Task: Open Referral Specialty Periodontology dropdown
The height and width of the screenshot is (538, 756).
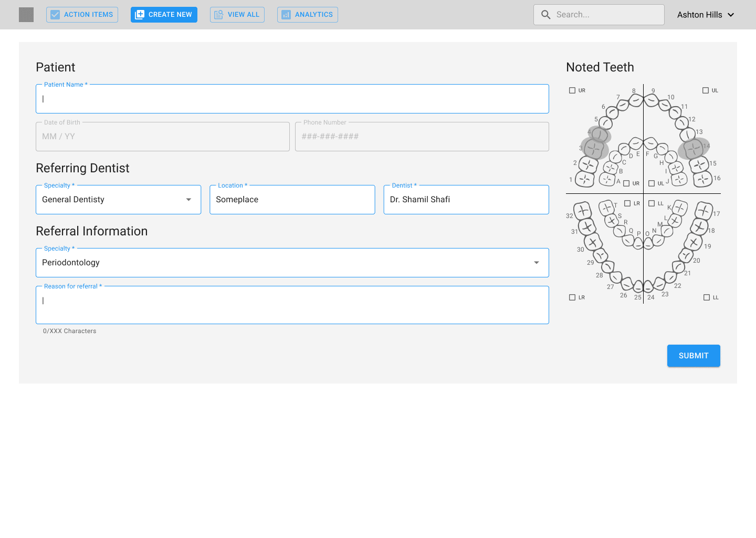Action: click(x=292, y=263)
